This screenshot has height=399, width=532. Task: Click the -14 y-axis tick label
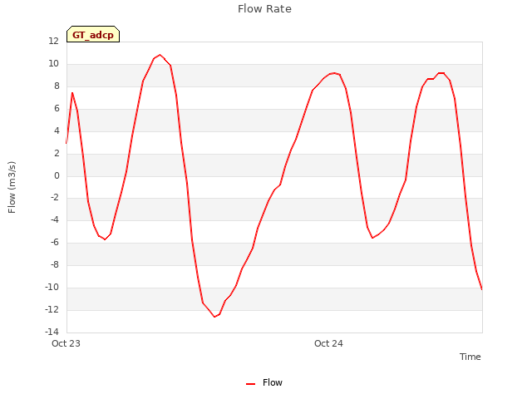pos(52,332)
